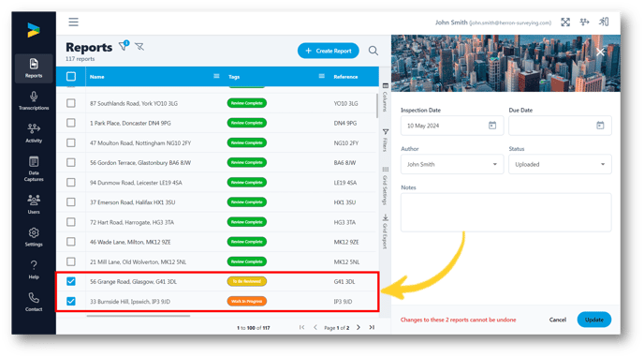Open Due Date calendar picker icon

pyautogui.click(x=600, y=126)
